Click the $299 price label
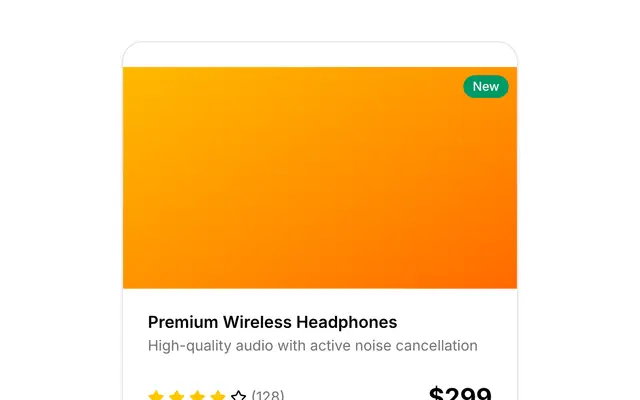This screenshot has width=640, height=400. [x=460, y=393]
